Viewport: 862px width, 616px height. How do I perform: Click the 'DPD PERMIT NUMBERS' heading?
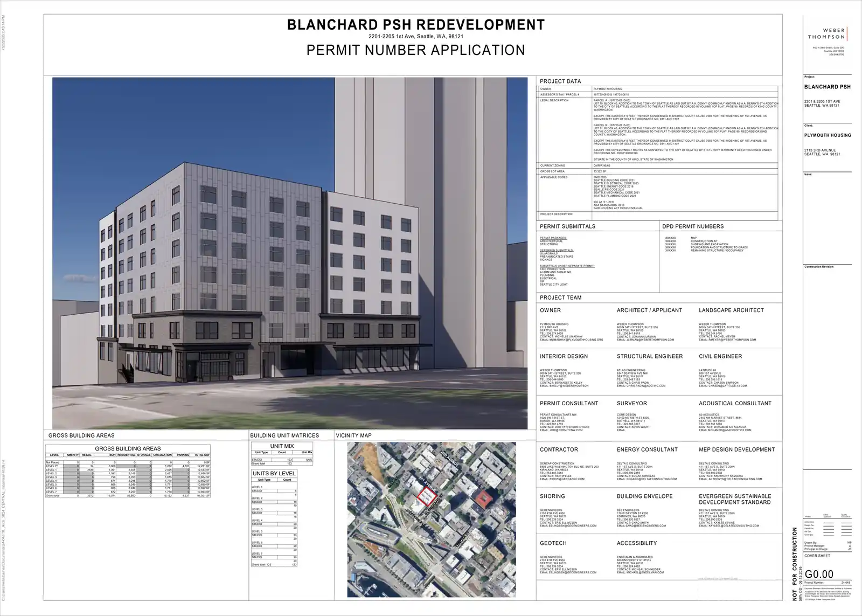point(693,226)
